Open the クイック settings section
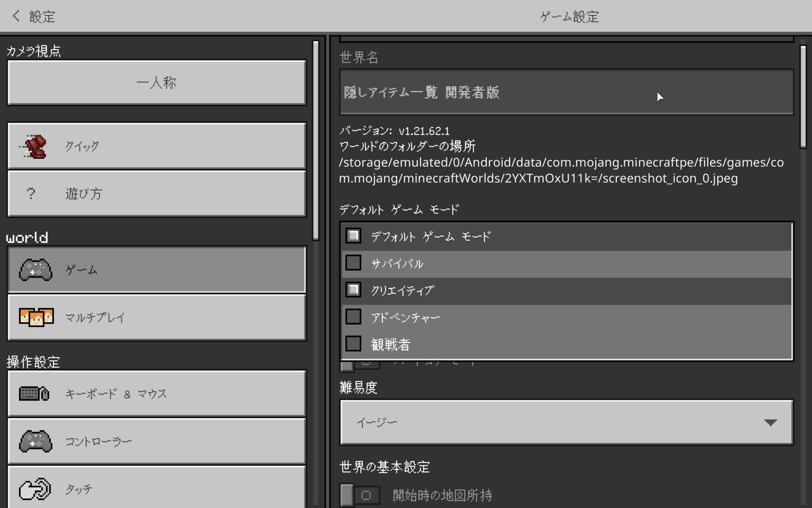812x508 pixels. pyautogui.click(x=156, y=146)
